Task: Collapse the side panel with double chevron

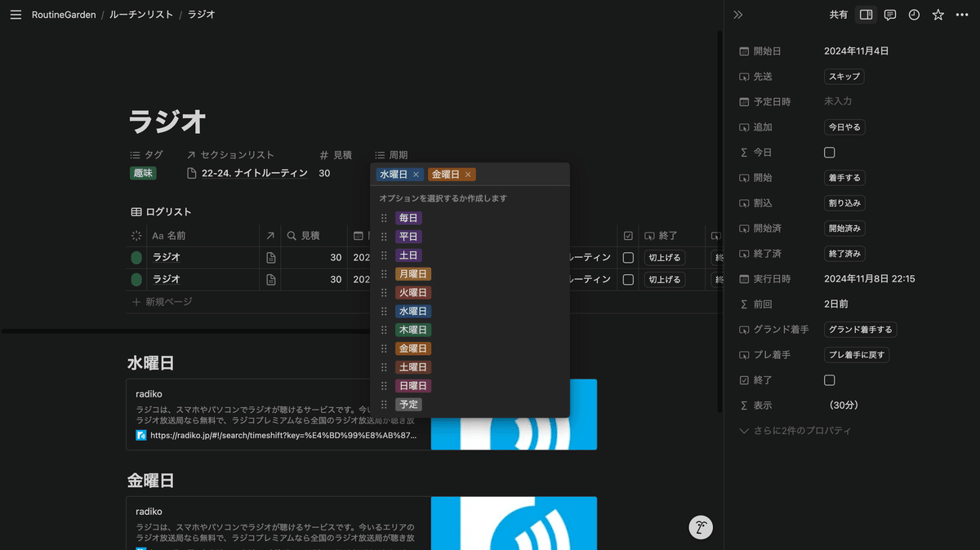Action: (x=738, y=15)
